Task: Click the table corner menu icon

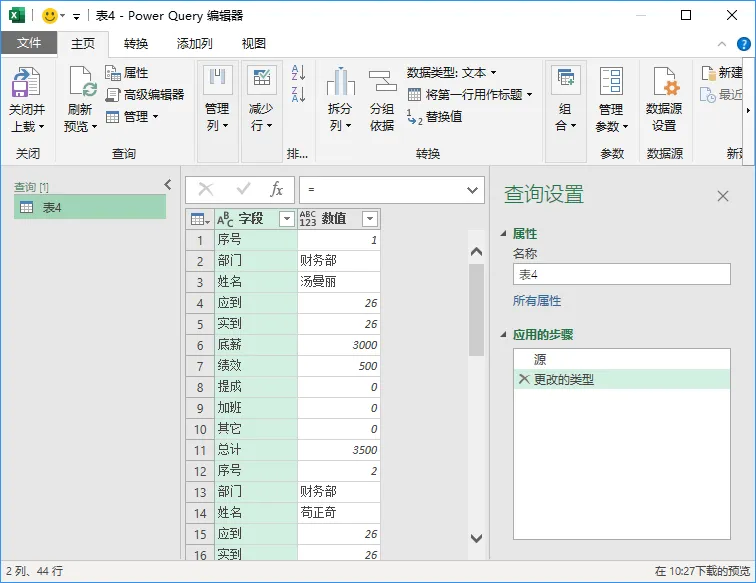Action: coord(200,219)
